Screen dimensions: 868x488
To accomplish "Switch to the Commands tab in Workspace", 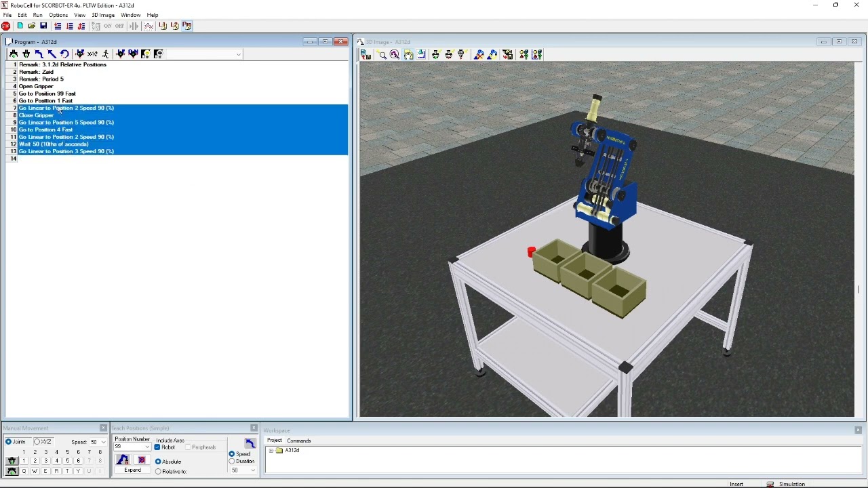I will [x=299, y=441].
